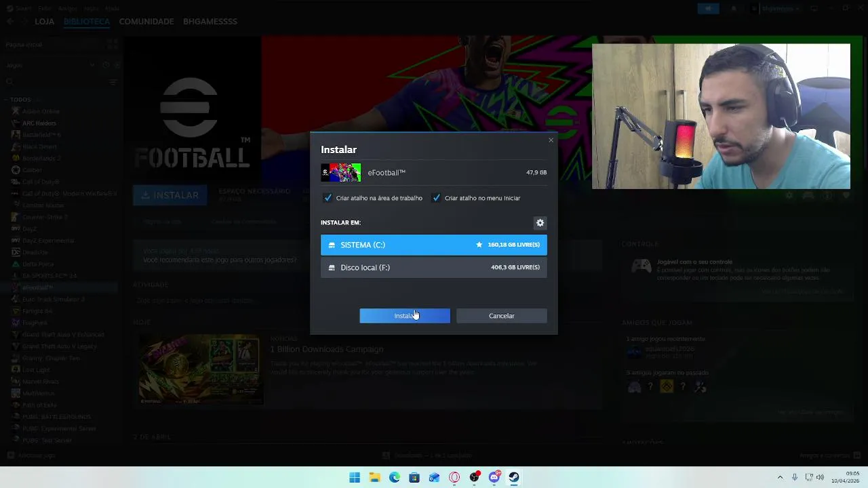Select ARC Raiders in library list

(39, 123)
